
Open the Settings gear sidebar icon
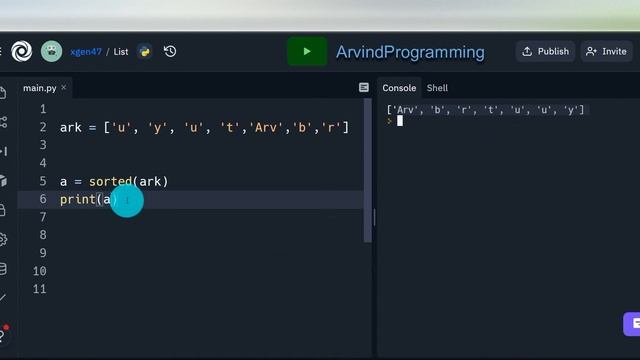coord(3,239)
